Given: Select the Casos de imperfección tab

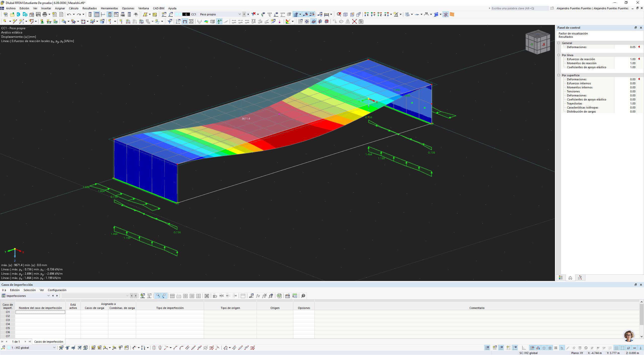Looking at the screenshot, I should [x=49, y=342].
